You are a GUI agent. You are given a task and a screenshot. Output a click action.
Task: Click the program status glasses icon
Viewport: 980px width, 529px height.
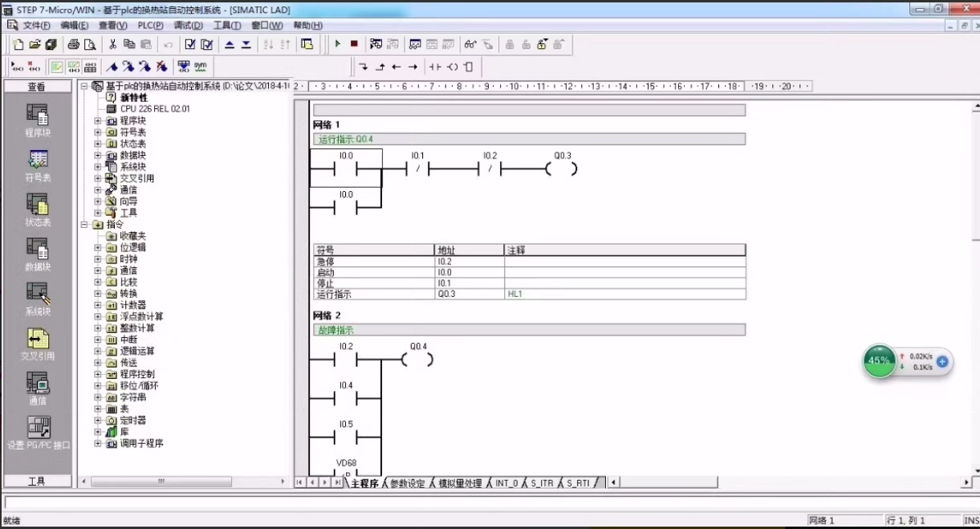pos(470,44)
